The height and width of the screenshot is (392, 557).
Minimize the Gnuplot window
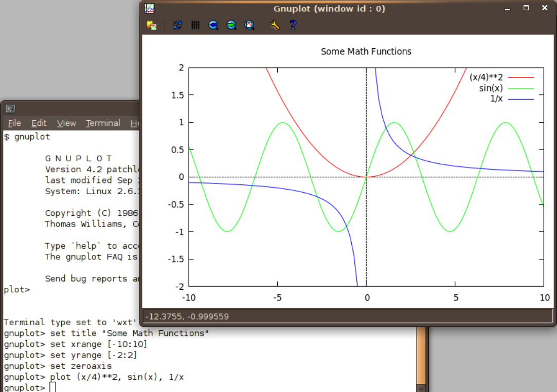[x=508, y=9]
